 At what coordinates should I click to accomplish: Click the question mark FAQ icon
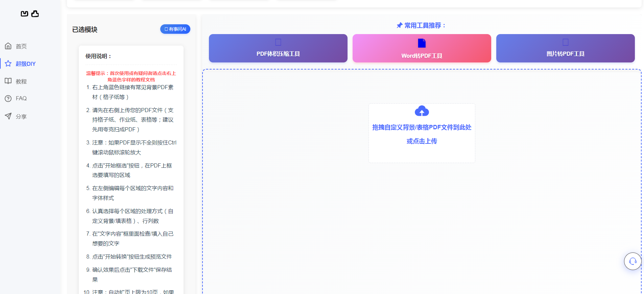8,99
